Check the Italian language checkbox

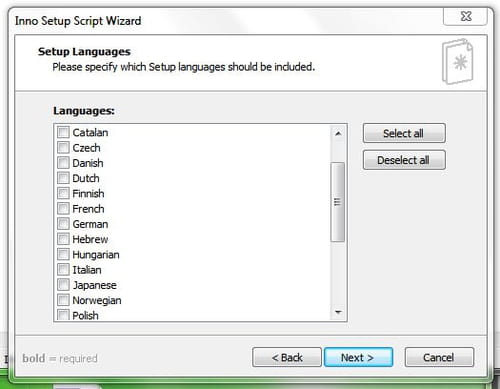tap(63, 269)
